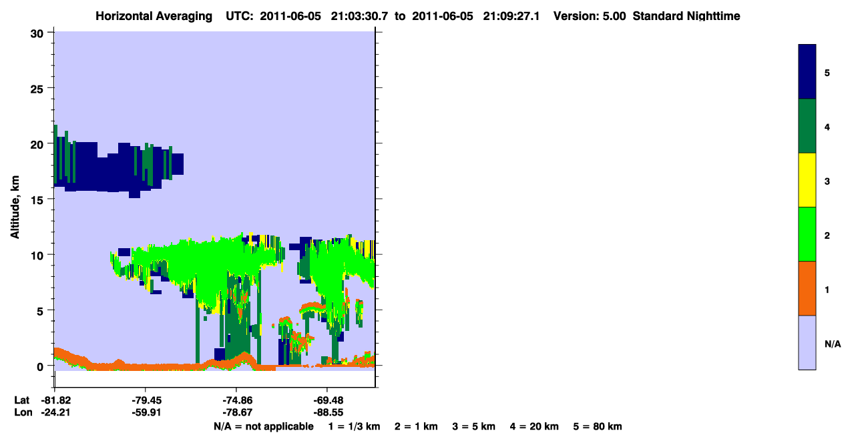
Task: Click the 'Version: 5.00' text in the title
Action: [590, 16]
